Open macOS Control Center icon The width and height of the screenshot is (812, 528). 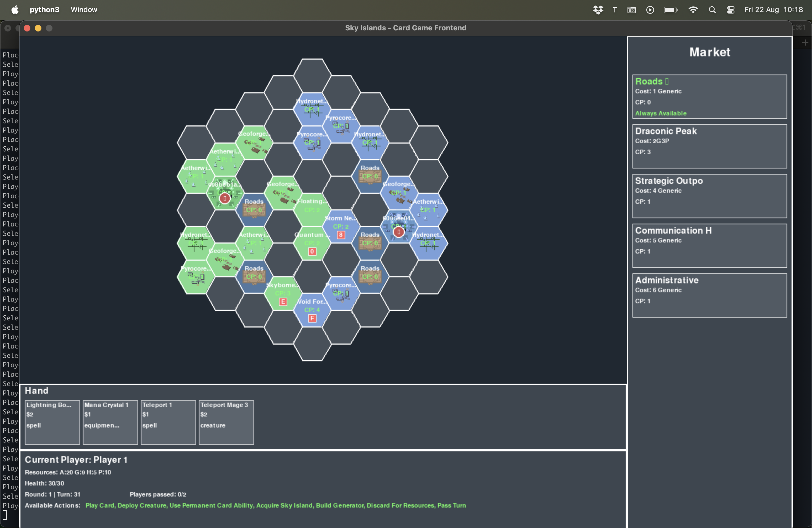pyautogui.click(x=731, y=10)
